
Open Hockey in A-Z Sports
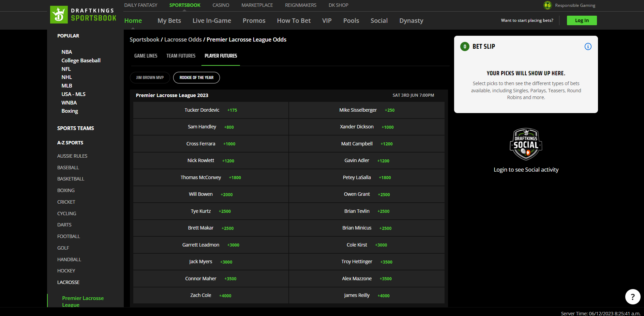[x=66, y=271]
